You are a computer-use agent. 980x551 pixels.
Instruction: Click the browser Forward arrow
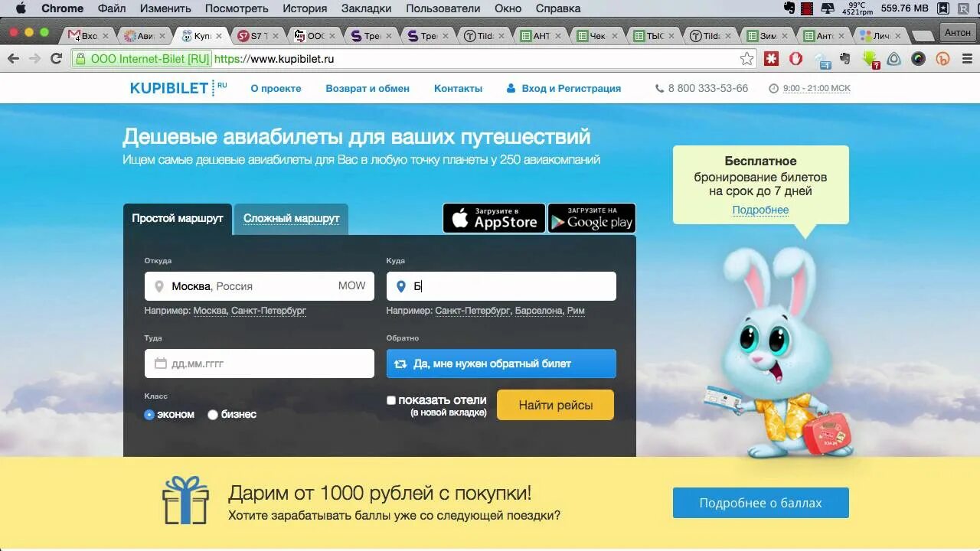point(34,59)
